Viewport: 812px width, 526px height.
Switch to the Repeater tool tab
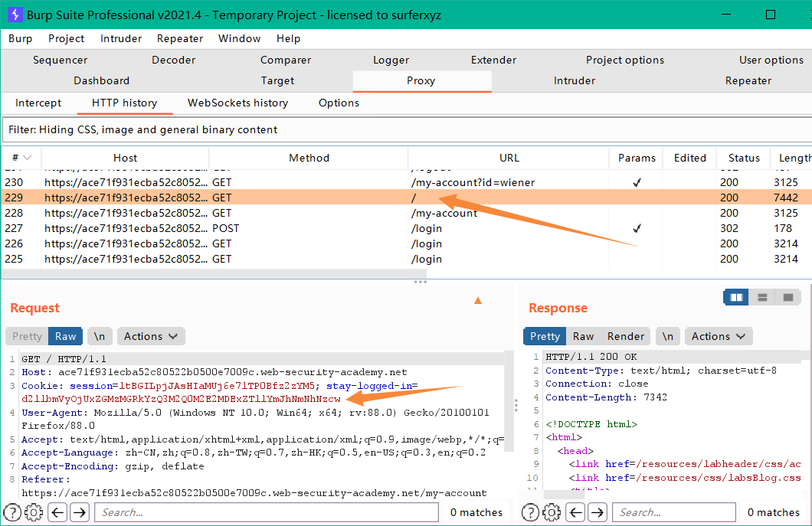coord(748,80)
